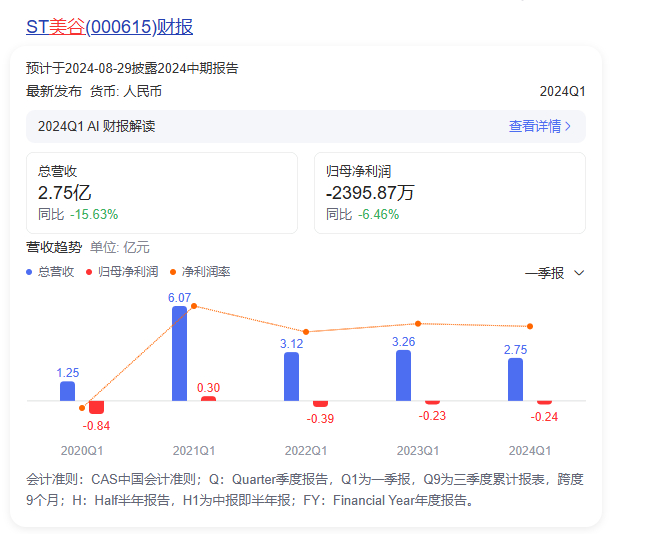This screenshot has width=671, height=534.
Task: Click the 2020Q1 red profit bar -0.84
Action: 97,407
